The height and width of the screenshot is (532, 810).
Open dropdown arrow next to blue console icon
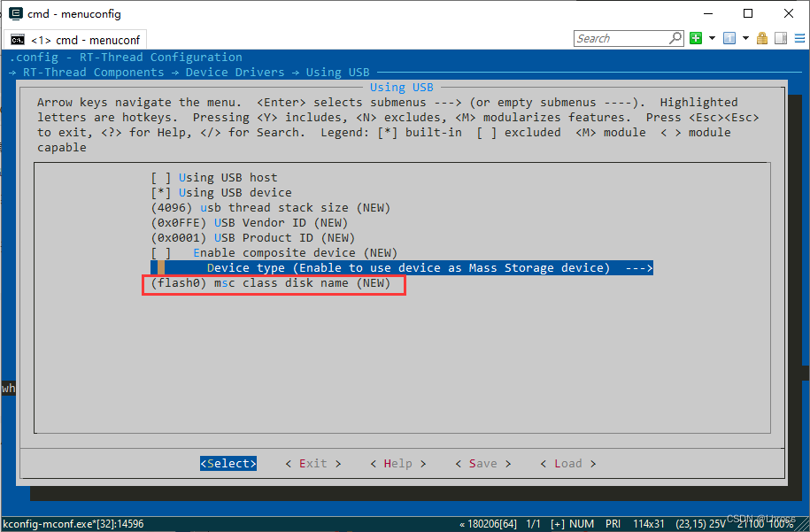[x=745, y=38]
